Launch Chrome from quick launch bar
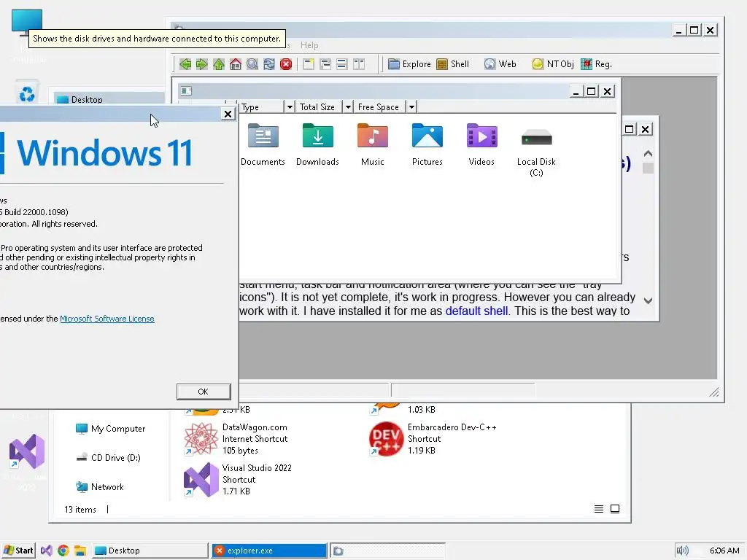This screenshot has width=747, height=560. [x=63, y=551]
